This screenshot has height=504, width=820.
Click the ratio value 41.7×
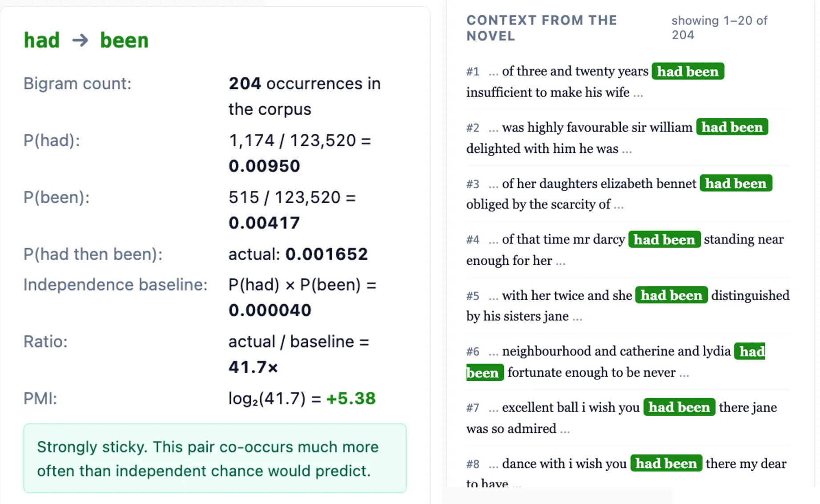point(253,367)
